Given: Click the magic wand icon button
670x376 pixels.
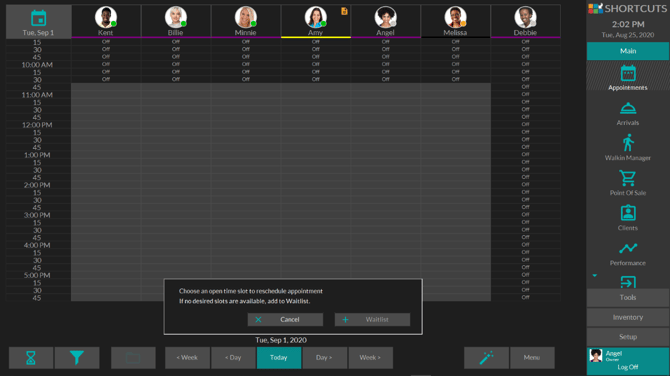Looking at the screenshot, I should click(x=486, y=358).
